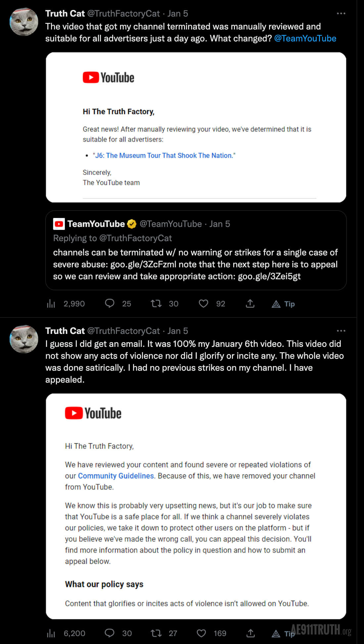Reply to the second tweet with 30 replies
The width and height of the screenshot is (364, 644).
click(110, 633)
